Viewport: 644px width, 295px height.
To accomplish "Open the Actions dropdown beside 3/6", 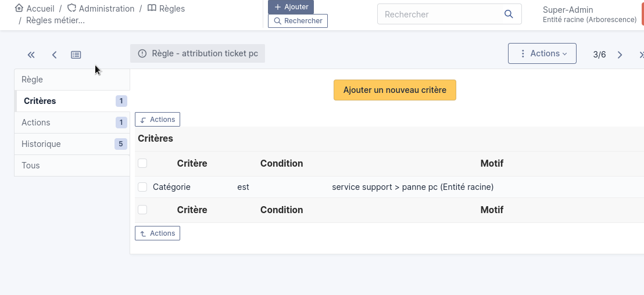I will click(542, 53).
